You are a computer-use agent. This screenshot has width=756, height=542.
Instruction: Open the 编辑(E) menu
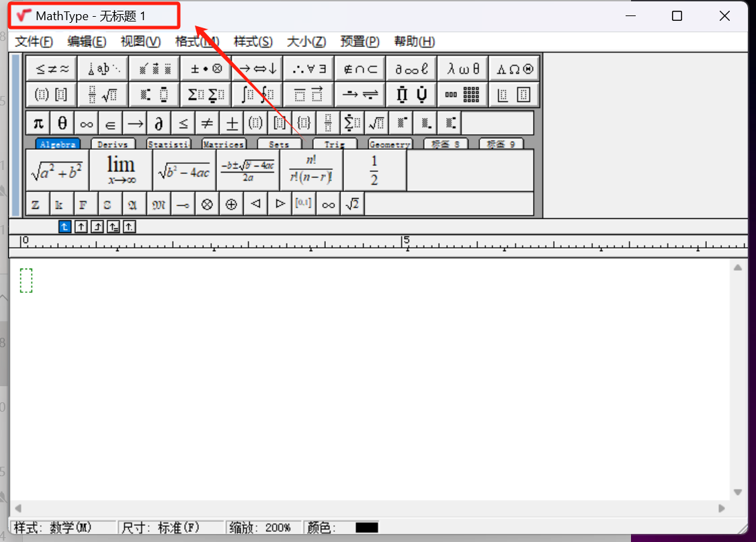(x=87, y=42)
